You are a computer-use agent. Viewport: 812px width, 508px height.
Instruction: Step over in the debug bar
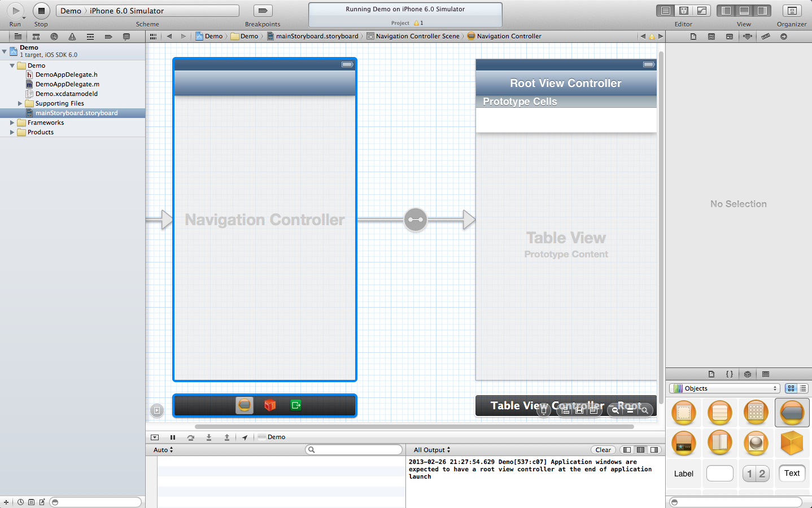click(191, 437)
